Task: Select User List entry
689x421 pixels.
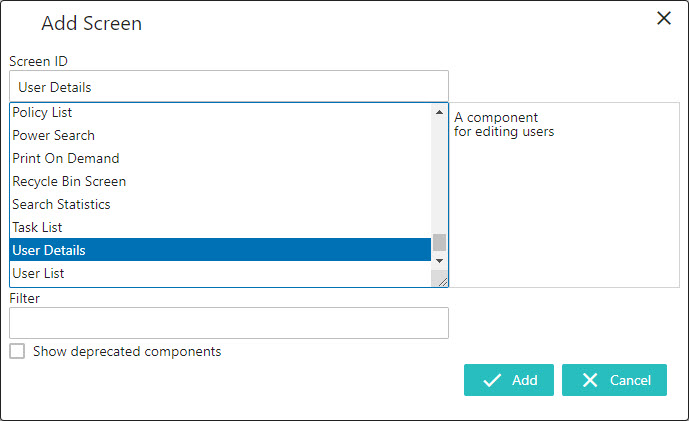Action: (38, 273)
